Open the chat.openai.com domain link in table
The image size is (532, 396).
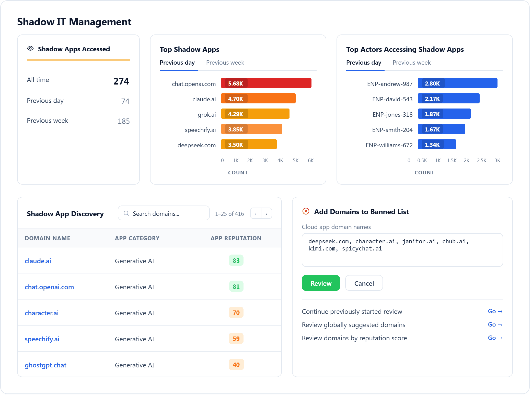point(49,287)
